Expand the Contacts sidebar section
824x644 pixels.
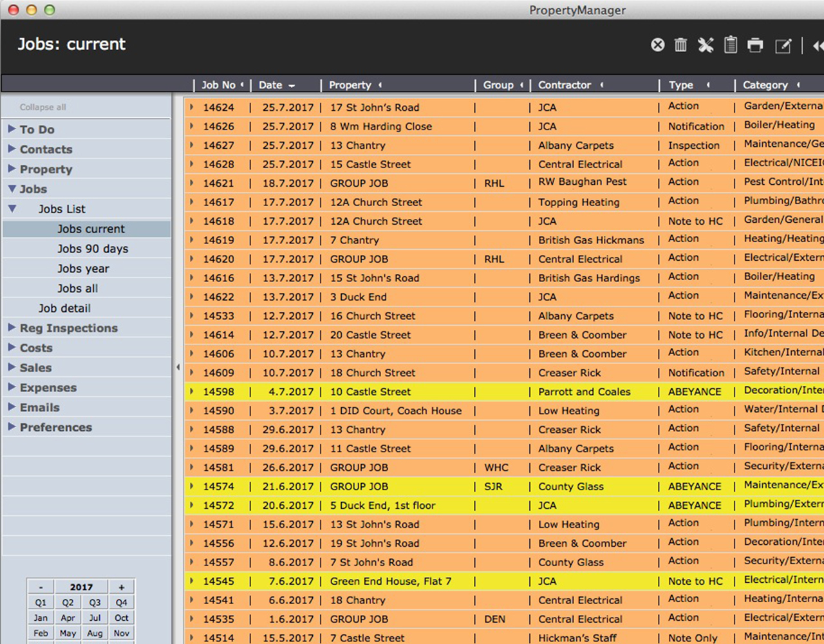[12, 149]
